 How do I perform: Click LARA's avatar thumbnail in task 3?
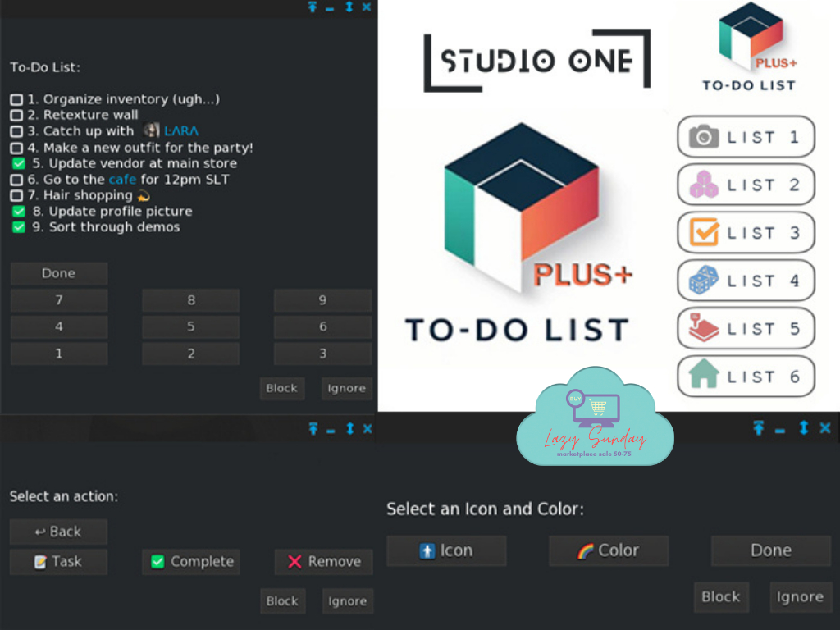[x=152, y=130]
